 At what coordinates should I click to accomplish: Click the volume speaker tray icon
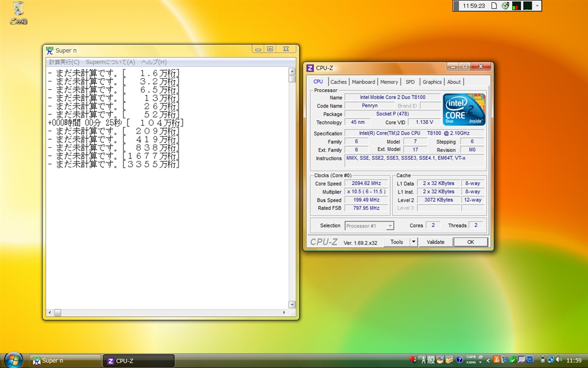pyautogui.click(x=559, y=360)
